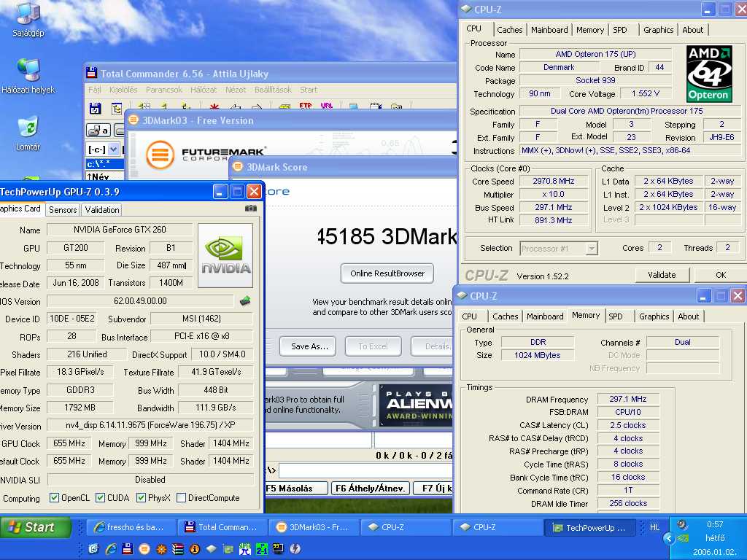Open Graphics tab in upper CPU-Z window
Viewport: 747px width, 560px height.
coord(659,30)
